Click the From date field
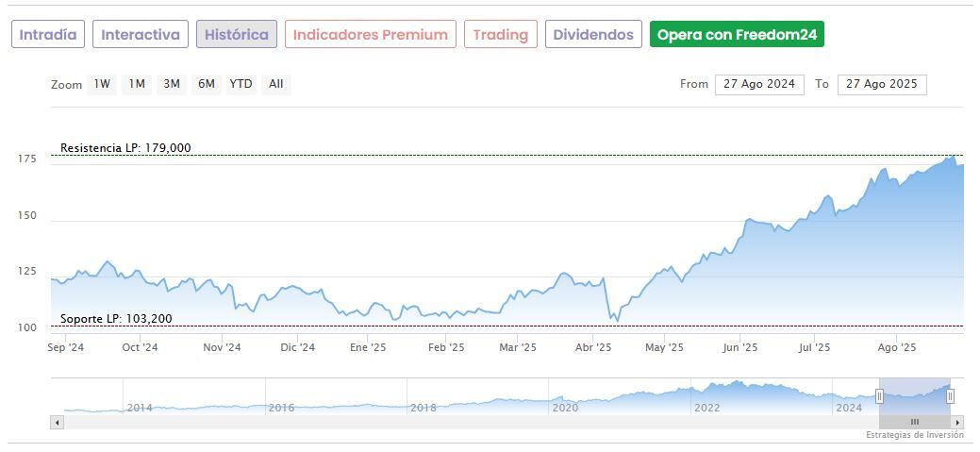Viewport: 980px width, 452px height. [x=758, y=84]
